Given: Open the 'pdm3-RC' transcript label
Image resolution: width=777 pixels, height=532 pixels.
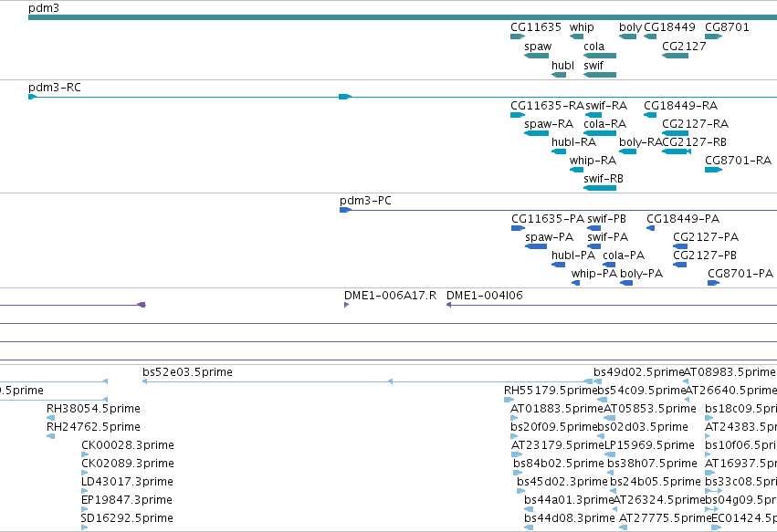Looking at the screenshot, I should pos(55,88).
